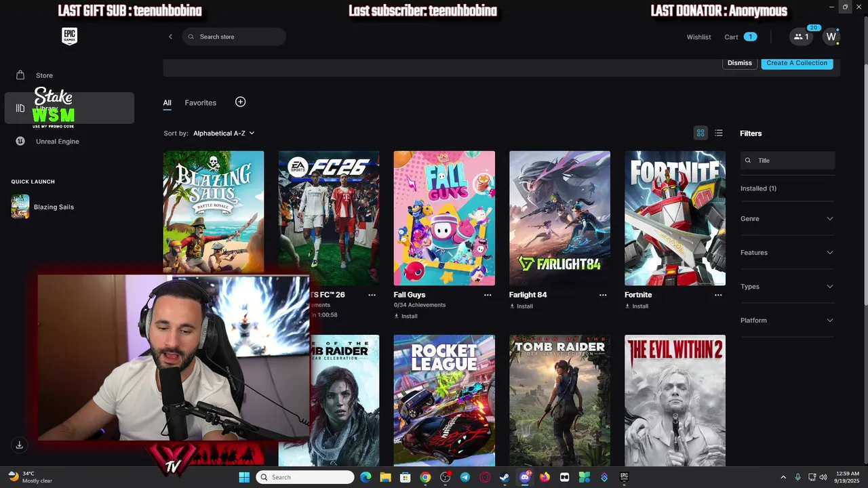Open the W profile avatar menu
This screenshot has width=868, height=488.
tap(831, 37)
